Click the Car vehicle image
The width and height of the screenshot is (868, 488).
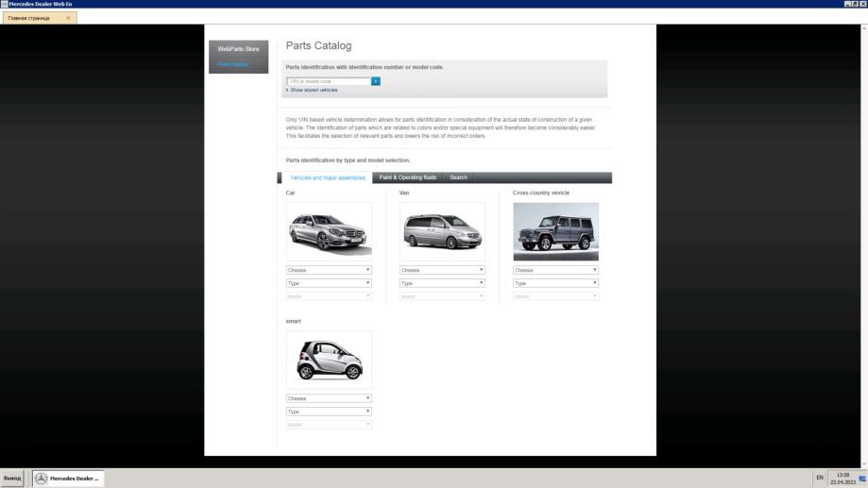pos(329,231)
